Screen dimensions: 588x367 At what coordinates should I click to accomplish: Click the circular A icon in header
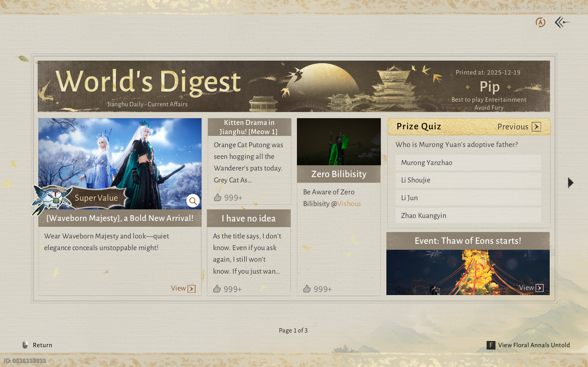540,22
